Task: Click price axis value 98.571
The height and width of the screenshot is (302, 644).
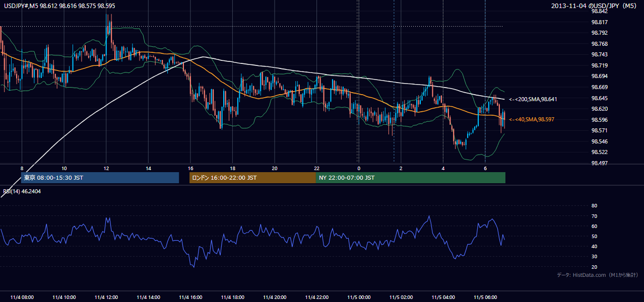Action: (599, 130)
